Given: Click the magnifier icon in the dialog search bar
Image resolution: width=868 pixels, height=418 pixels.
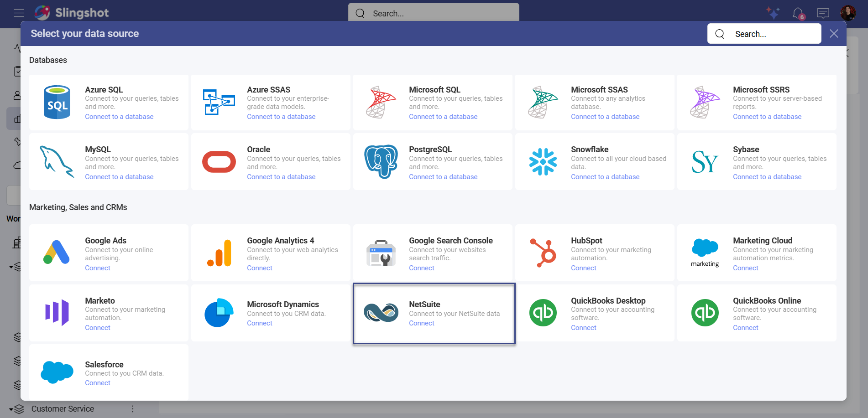Looking at the screenshot, I should coord(720,34).
